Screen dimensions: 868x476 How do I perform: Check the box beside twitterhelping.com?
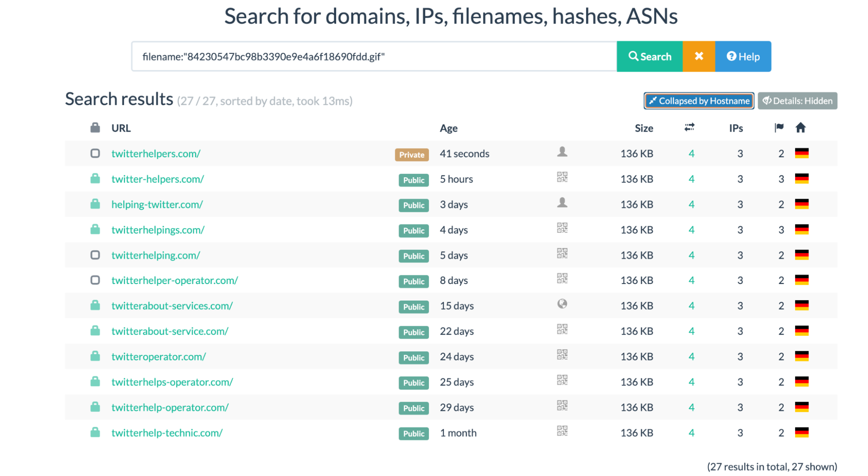click(95, 255)
